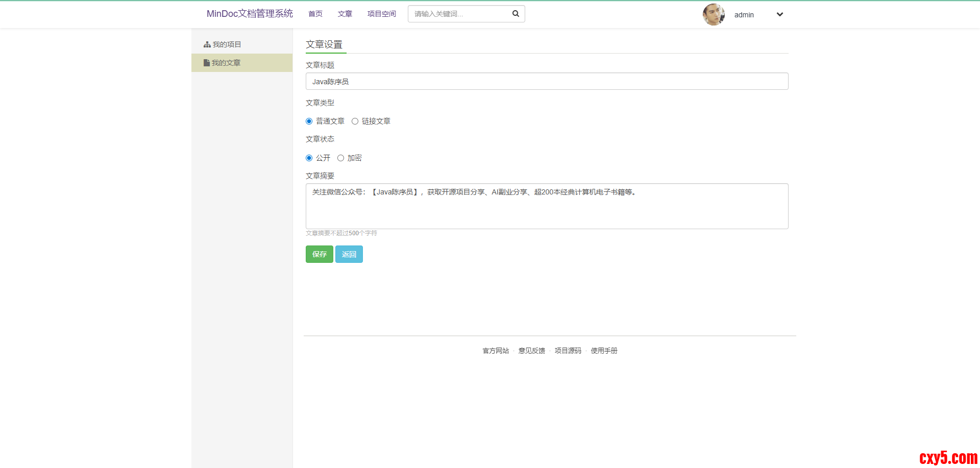Click the My Articles file icon
The height and width of the screenshot is (468, 980).
[x=206, y=63]
